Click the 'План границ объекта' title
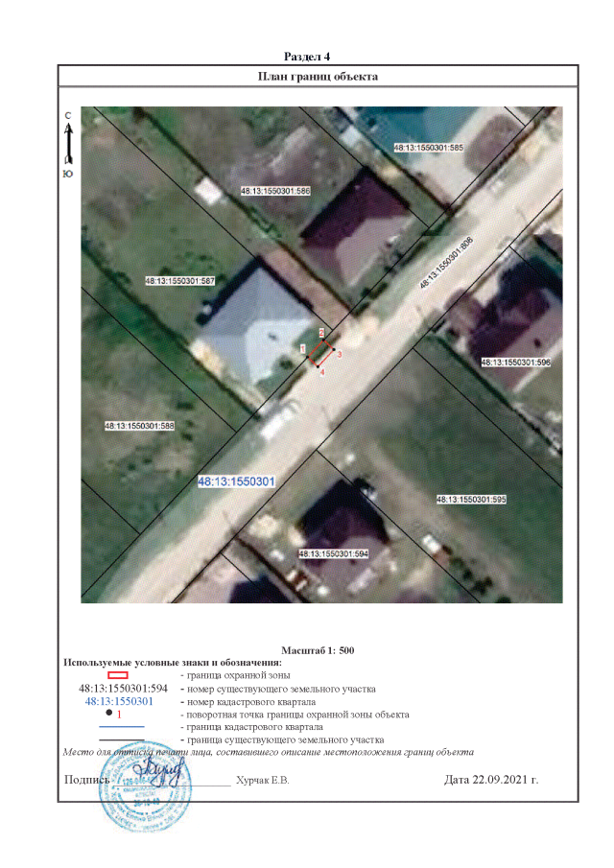Screen dimensions: 614x868 (318, 76)
